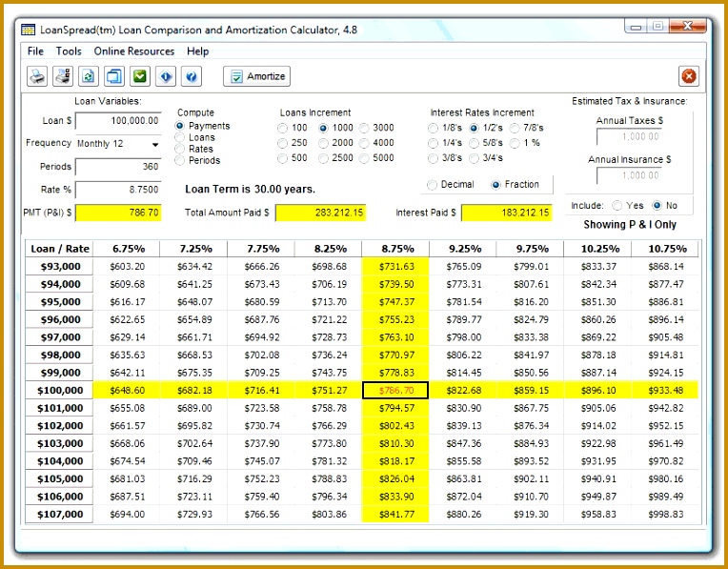This screenshot has width=728, height=569.
Task: Open the Frequency dropdown showing Monthly 12
Action: (x=118, y=144)
